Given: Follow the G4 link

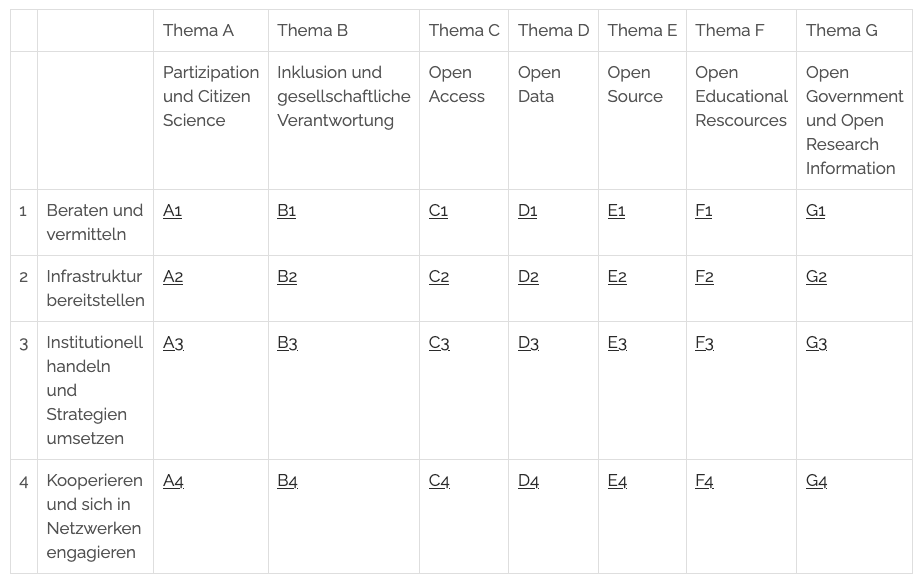Looking at the screenshot, I should [816, 481].
